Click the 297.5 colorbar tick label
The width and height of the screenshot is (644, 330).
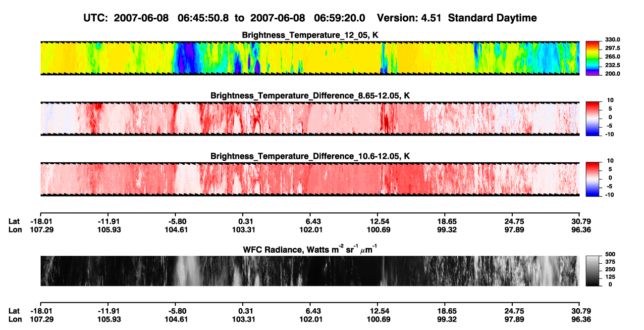point(613,48)
